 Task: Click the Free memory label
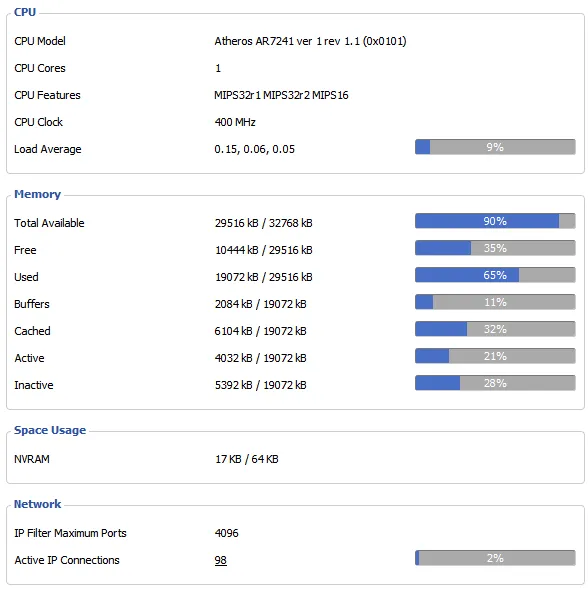click(25, 250)
